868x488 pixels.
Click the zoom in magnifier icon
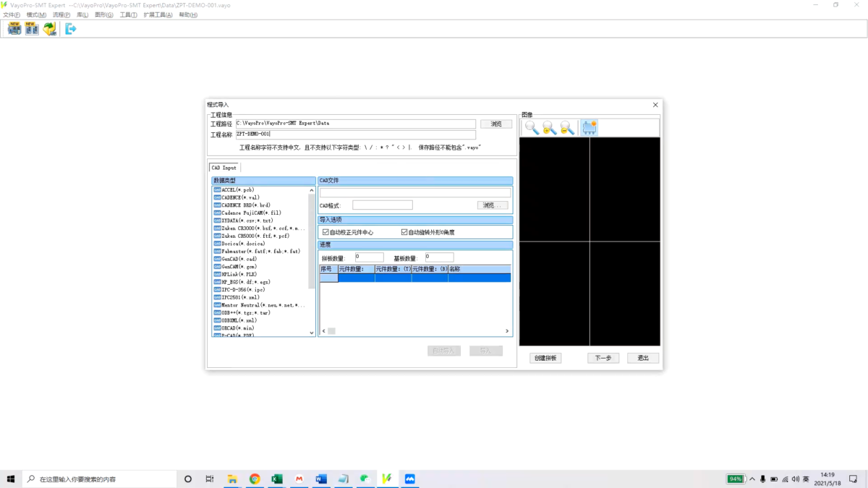[x=550, y=128]
